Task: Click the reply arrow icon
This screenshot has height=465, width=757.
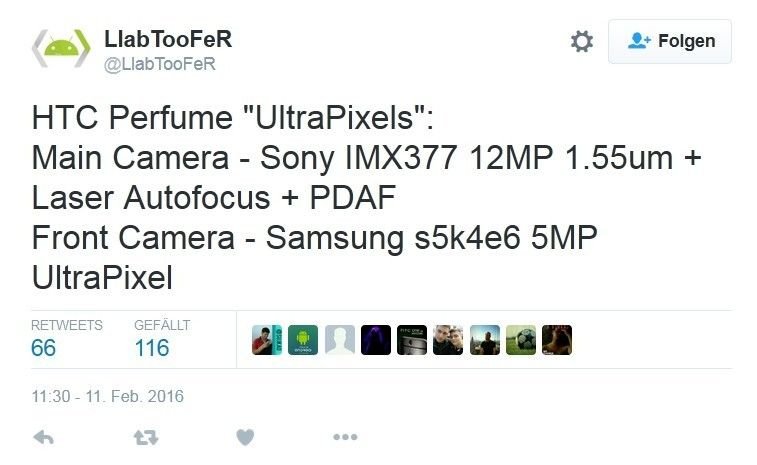Action: 43,437
